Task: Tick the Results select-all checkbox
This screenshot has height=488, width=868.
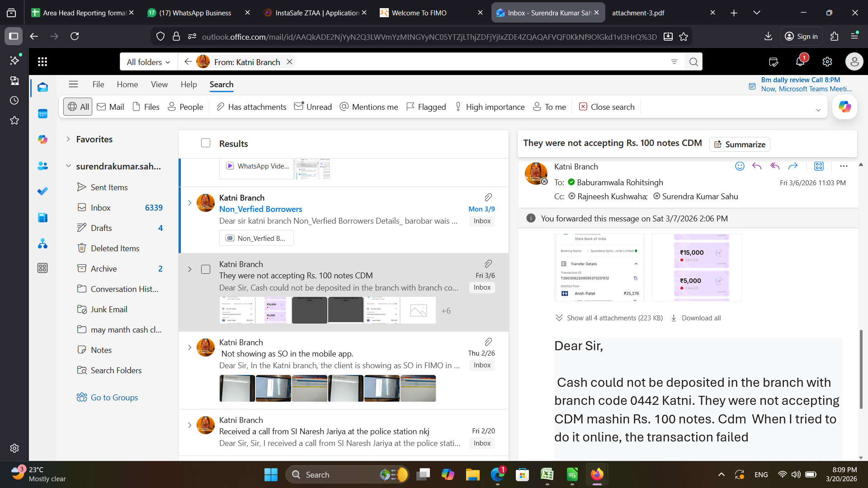Action: click(206, 143)
